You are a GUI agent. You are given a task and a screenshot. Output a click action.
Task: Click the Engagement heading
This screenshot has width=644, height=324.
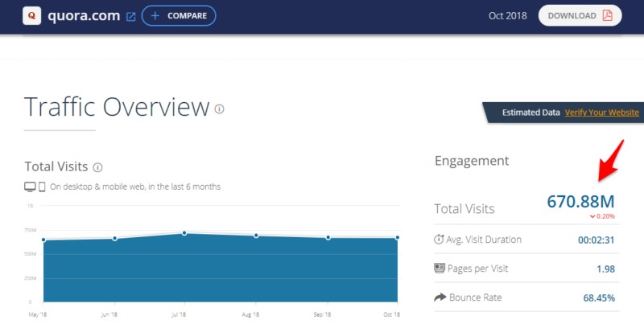click(472, 161)
